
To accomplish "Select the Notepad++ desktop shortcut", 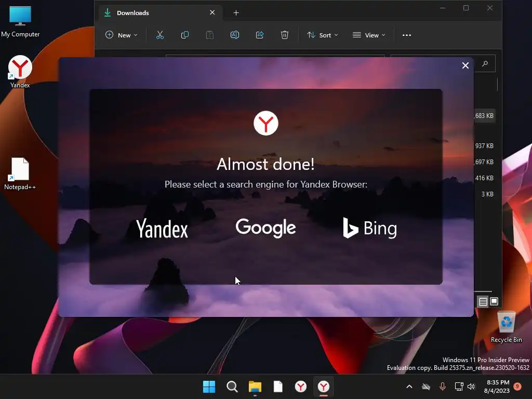I will (20, 174).
